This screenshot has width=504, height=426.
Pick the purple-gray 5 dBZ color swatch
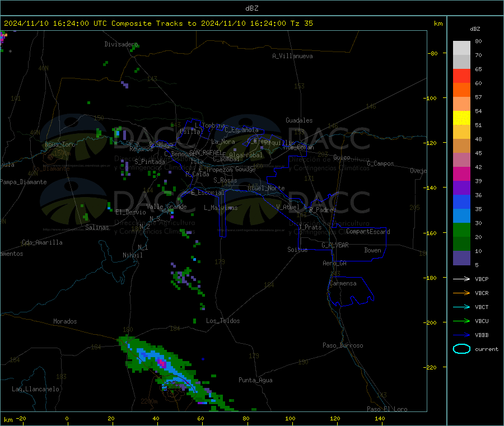[461, 258]
